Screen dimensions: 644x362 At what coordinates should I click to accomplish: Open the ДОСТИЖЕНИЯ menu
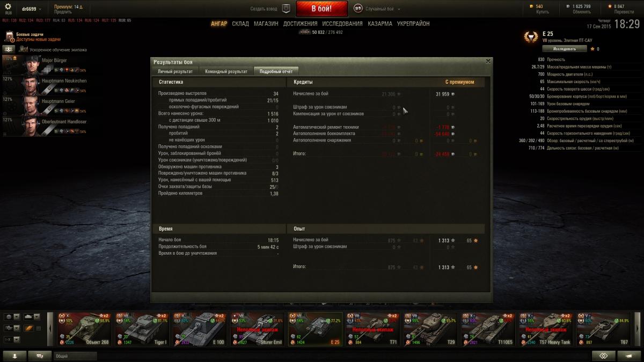tap(300, 24)
